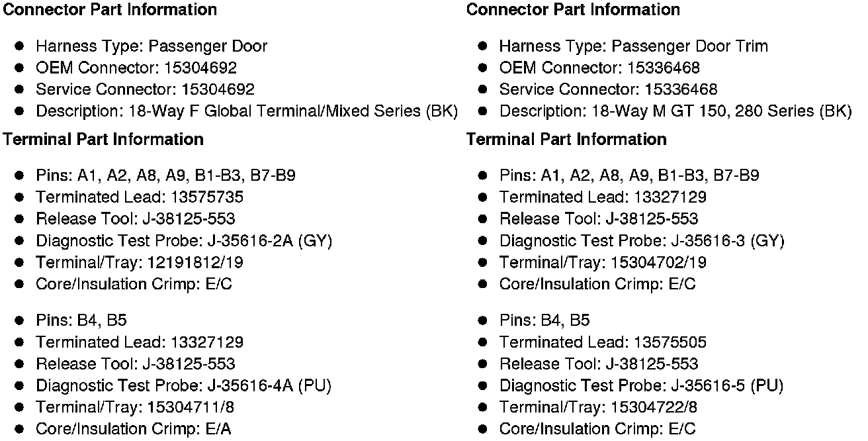Click OEM Connector 15336468 text
This screenshot has width=868, height=441.
click(599, 68)
